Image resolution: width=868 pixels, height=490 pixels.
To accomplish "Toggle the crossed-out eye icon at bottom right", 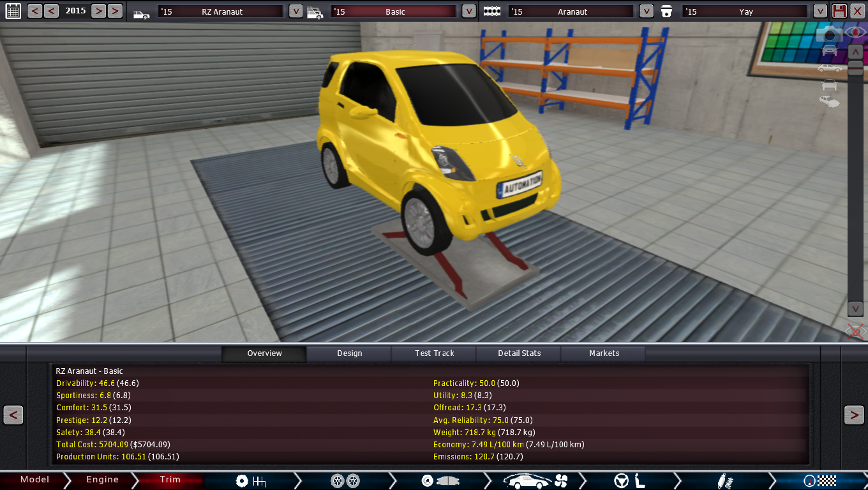I will click(855, 331).
